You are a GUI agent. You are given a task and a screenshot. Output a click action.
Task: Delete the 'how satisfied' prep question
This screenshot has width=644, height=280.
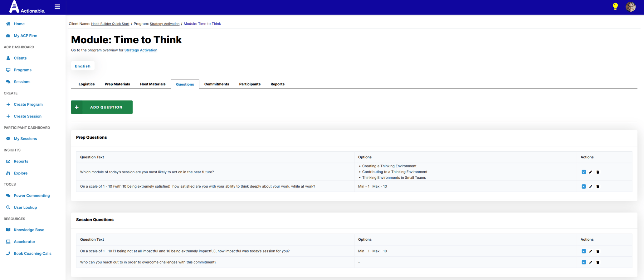pos(598,186)
